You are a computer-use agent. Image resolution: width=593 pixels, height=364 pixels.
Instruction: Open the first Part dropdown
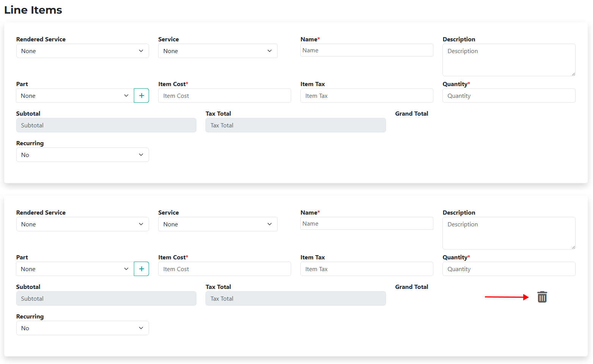[75, 96]
